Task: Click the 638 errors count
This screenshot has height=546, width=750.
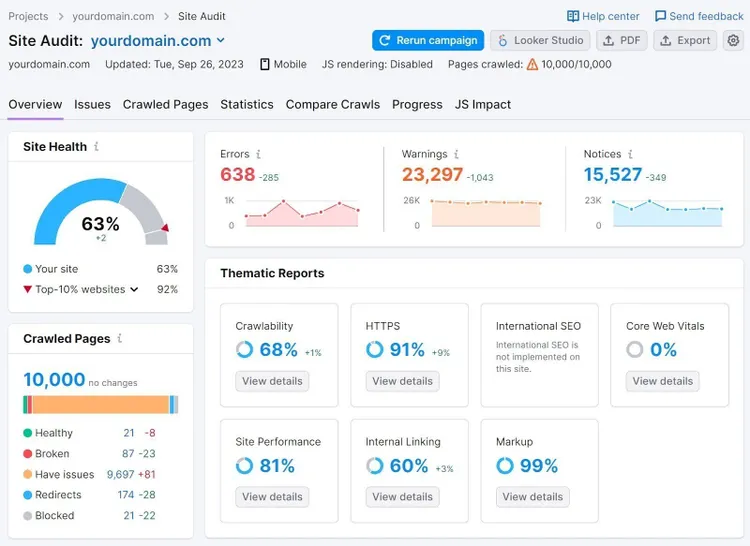Action: (x=238, y=174)
